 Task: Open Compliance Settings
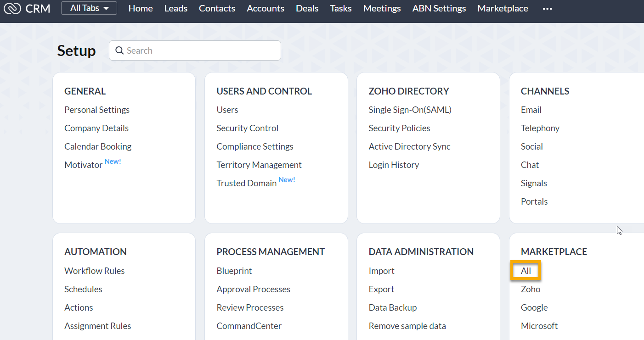(255, 146)
